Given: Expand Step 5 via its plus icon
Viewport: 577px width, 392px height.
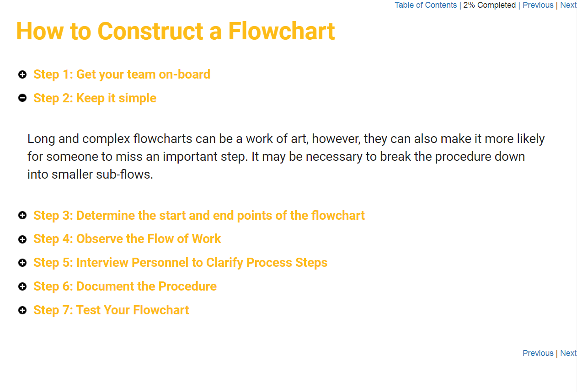Looking at the screenshot, I should pos(22,263).
